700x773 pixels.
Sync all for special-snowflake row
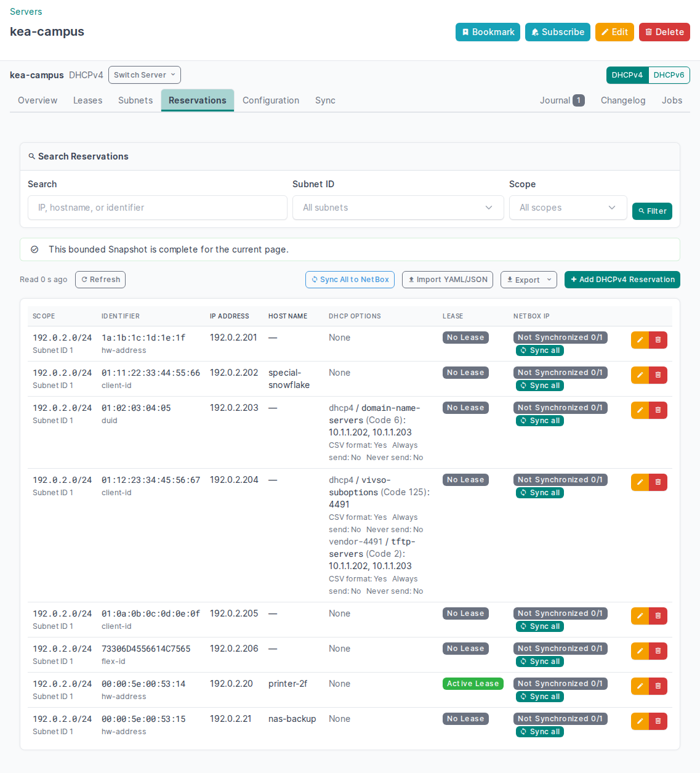click(540, 386)
